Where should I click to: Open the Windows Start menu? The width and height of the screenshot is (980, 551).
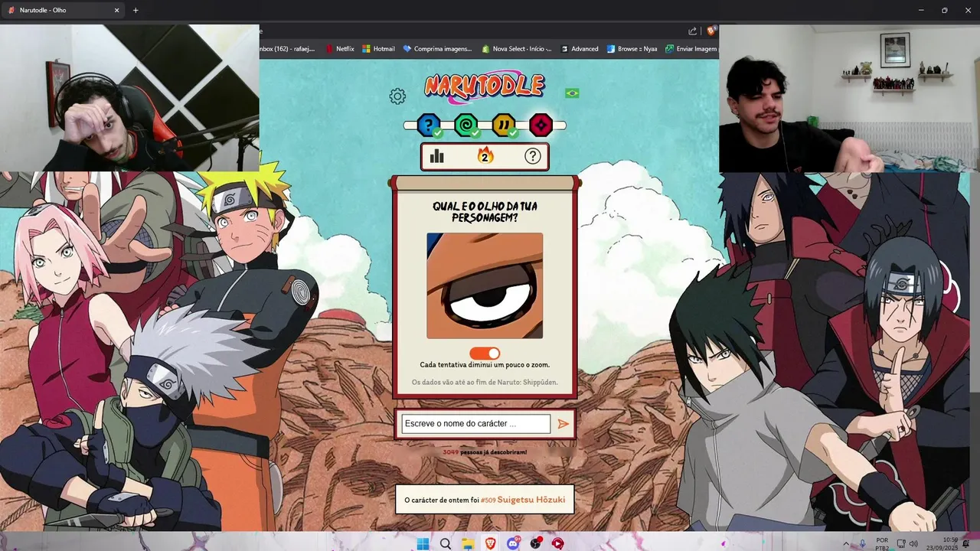point(422,543)
